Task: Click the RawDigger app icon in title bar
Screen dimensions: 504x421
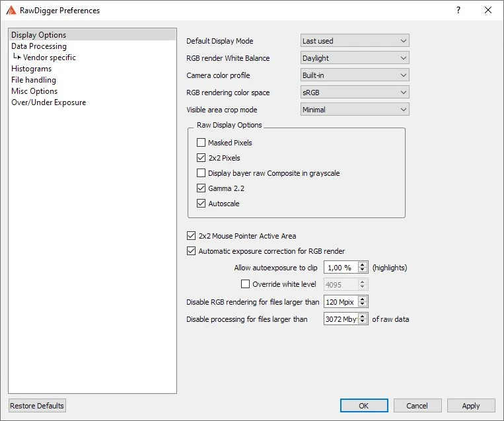Action: [x=11, y=11]
